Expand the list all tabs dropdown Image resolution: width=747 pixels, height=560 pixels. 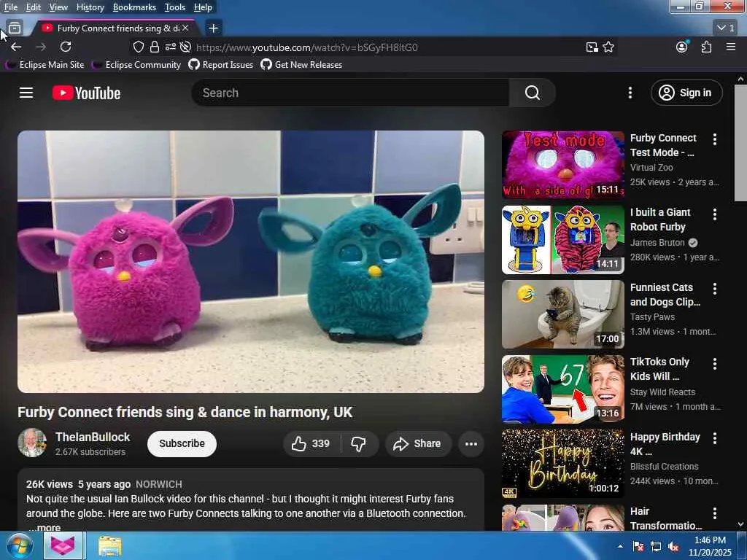click(726, 28)
